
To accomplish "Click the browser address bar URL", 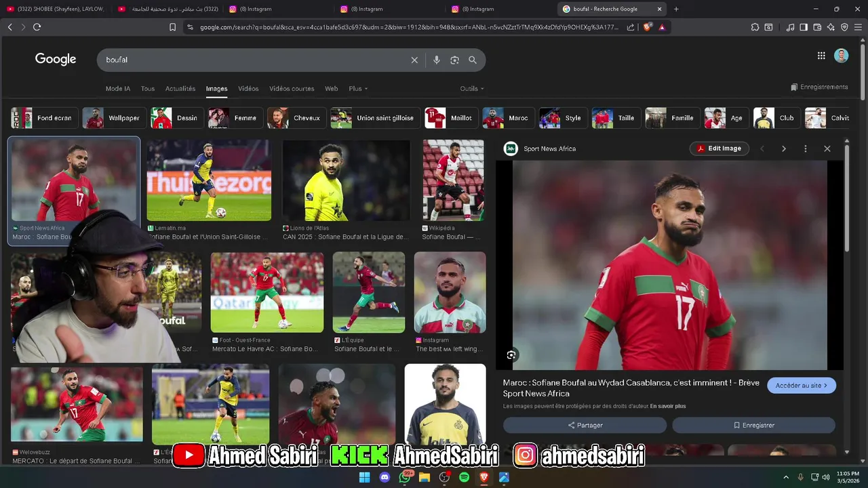I will click(409, 27).
